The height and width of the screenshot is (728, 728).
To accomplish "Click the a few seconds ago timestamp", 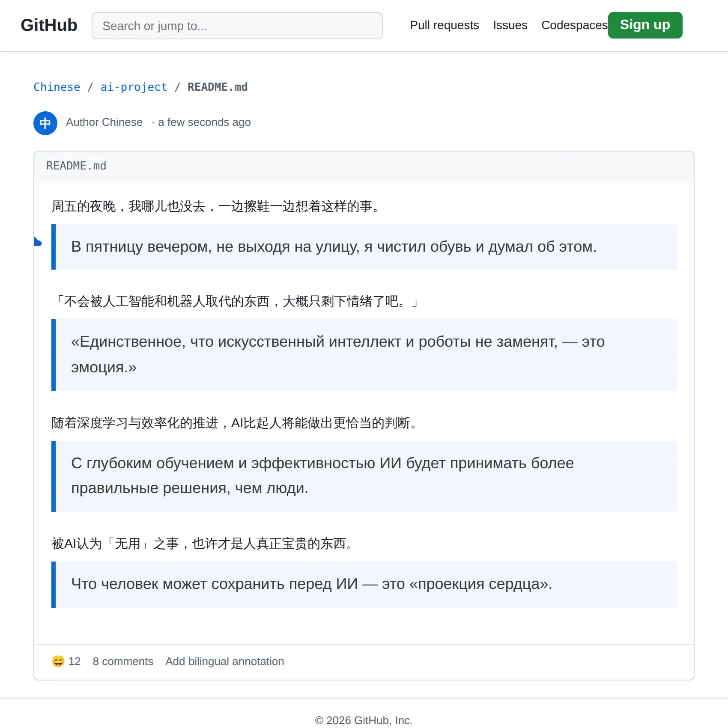I will [x=204, y=122].
